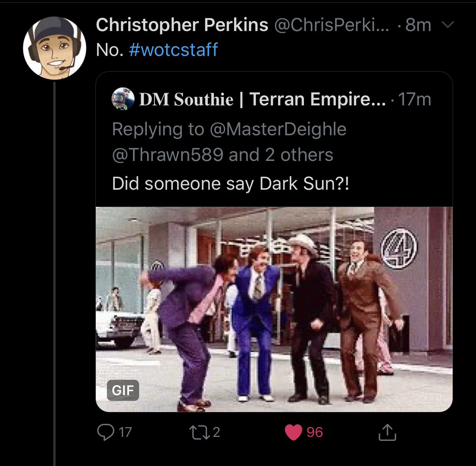View the 96 likes count
This screenshot has height=466, width=476.
[315, 432]
